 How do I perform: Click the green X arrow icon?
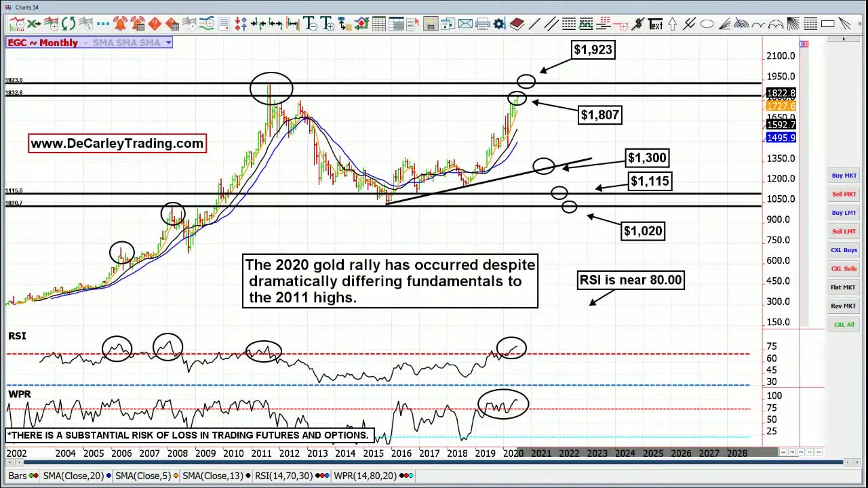point(34,24)
